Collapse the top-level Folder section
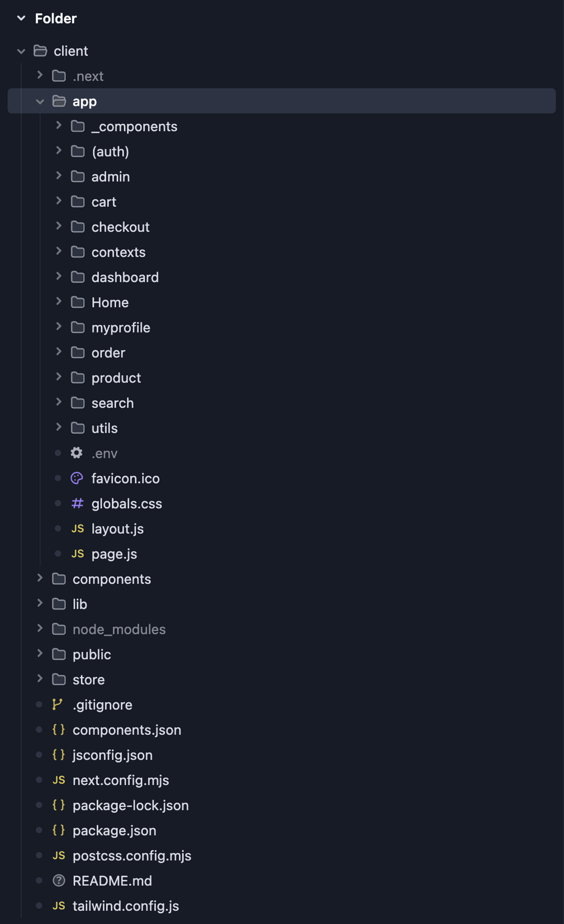The width and height of the screenshot is (564, 924). tap(21, 18)
